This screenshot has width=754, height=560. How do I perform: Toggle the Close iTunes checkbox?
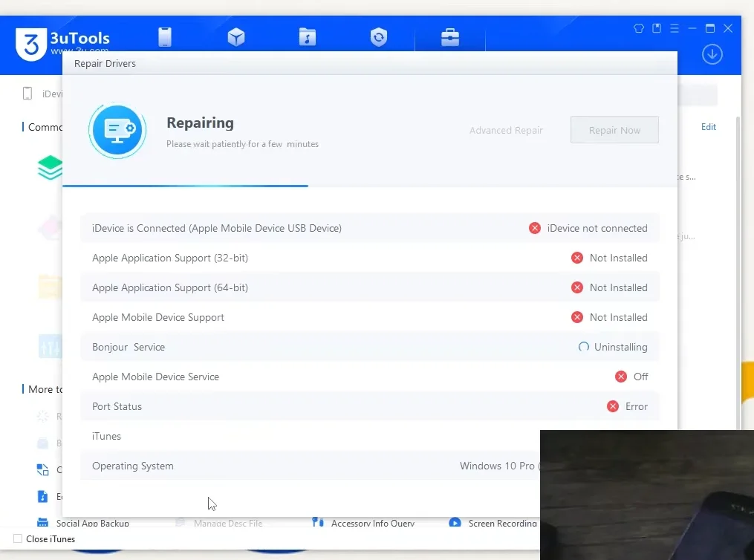(18, 539)
